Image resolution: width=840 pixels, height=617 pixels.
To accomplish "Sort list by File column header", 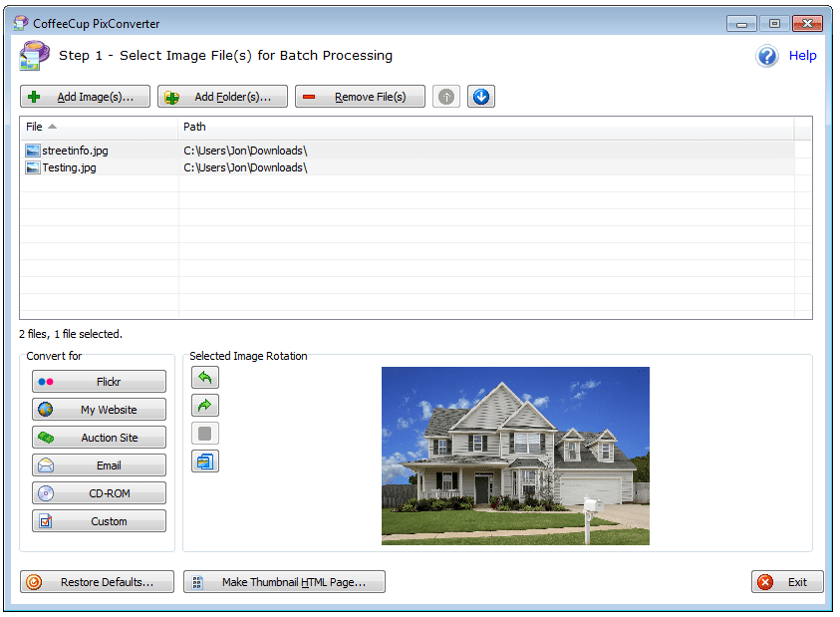I will click(98, 127).
